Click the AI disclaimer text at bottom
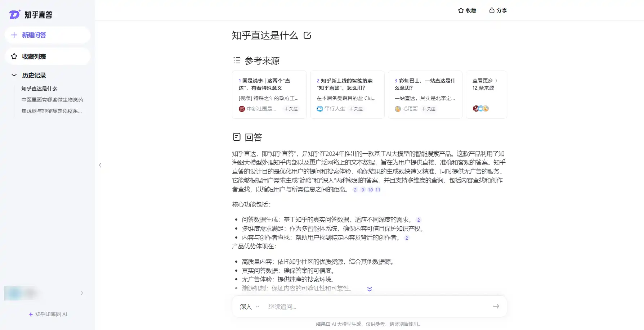Viewport: 644px width, 330px height. [x=369, y=324]
